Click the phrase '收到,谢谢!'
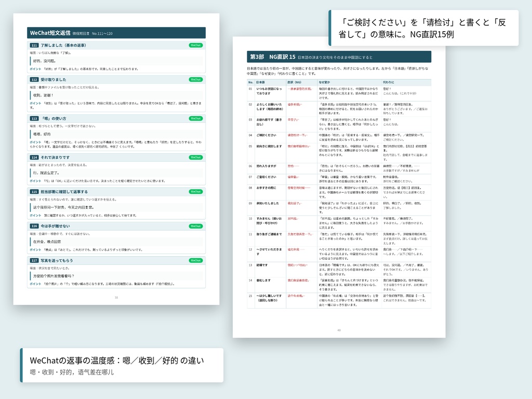Viewport: 532px width, 399px height. click(43, 96)
